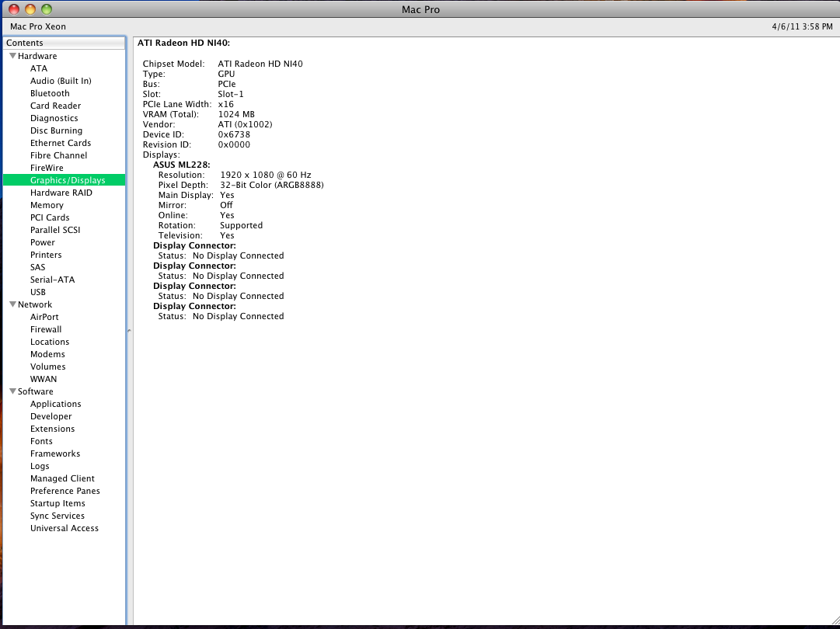Select Printers in Hardware list
Viewport: 840px width, 629px height.
pos(46,255)
